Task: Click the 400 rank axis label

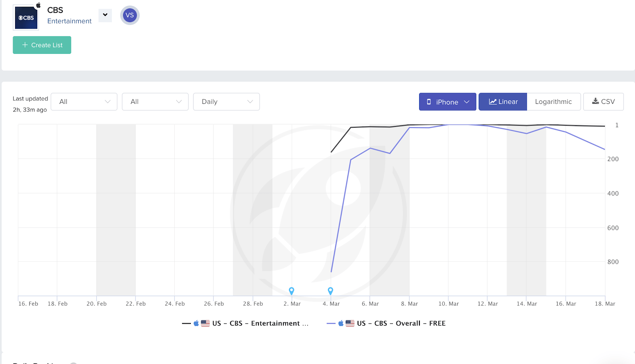Action: point(613,193)
